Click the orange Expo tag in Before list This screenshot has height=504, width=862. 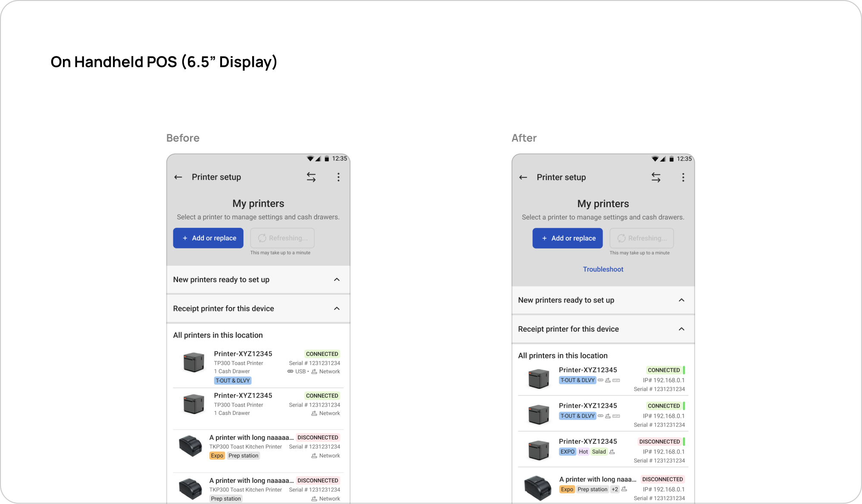[217, 456]
